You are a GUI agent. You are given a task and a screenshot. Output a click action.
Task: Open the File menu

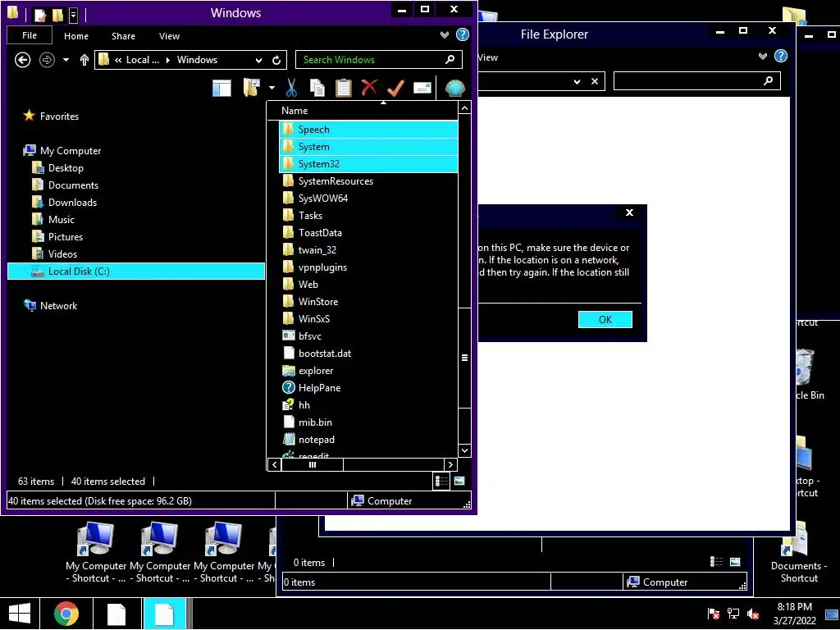coord(30,35)
